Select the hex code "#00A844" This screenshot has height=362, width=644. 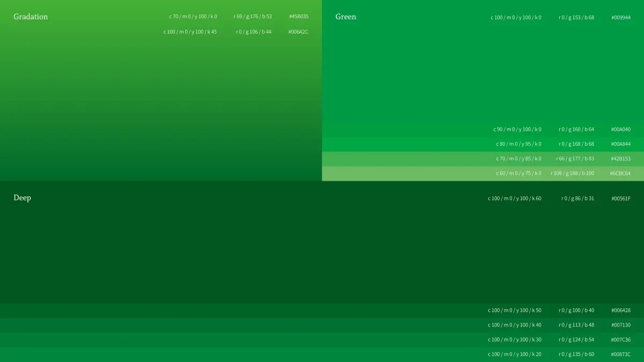[x=621, y=144]
